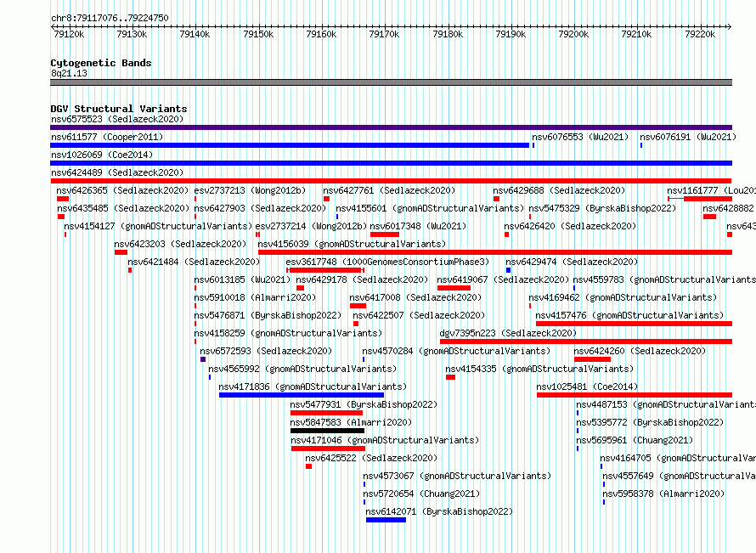Click nsv4155601 gnomAD variant label

click(x=430, y=208)
